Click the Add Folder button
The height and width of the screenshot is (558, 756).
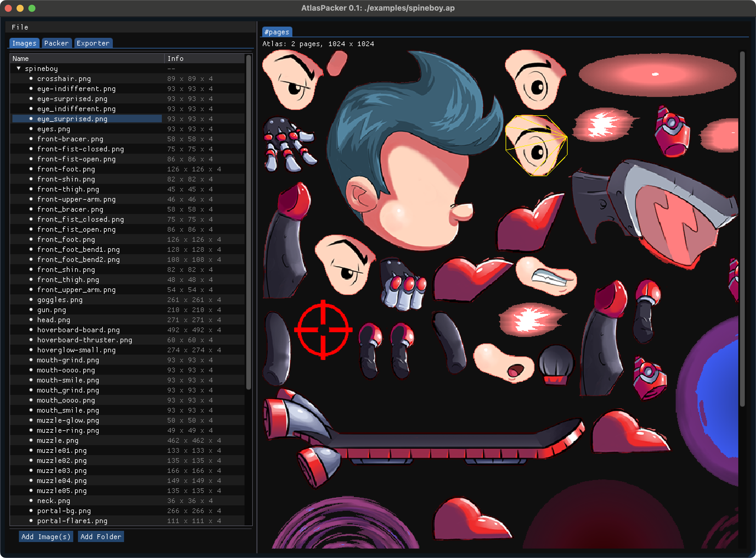click(x=101, y=537)
